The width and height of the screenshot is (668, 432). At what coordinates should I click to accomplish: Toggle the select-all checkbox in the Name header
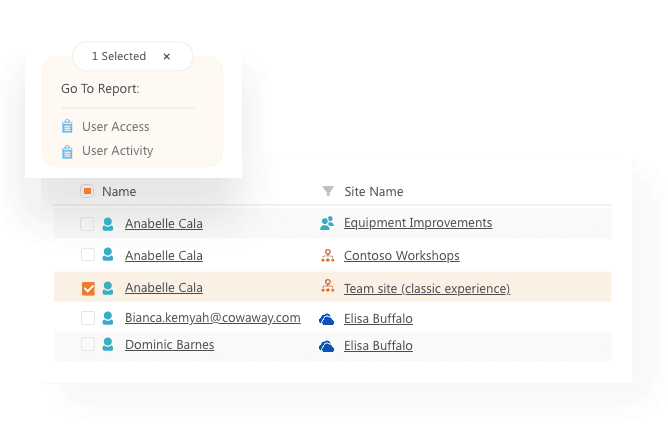point(87,191)
